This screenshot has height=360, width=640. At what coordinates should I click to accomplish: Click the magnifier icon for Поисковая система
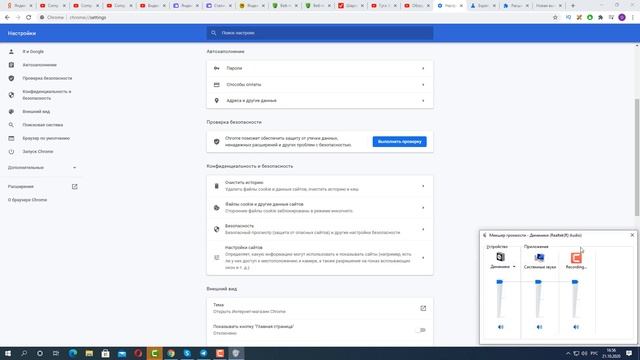tap(11, 125)
